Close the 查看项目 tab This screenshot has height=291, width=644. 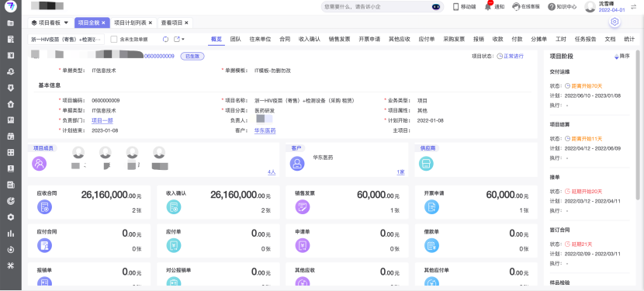coord(186,23)
